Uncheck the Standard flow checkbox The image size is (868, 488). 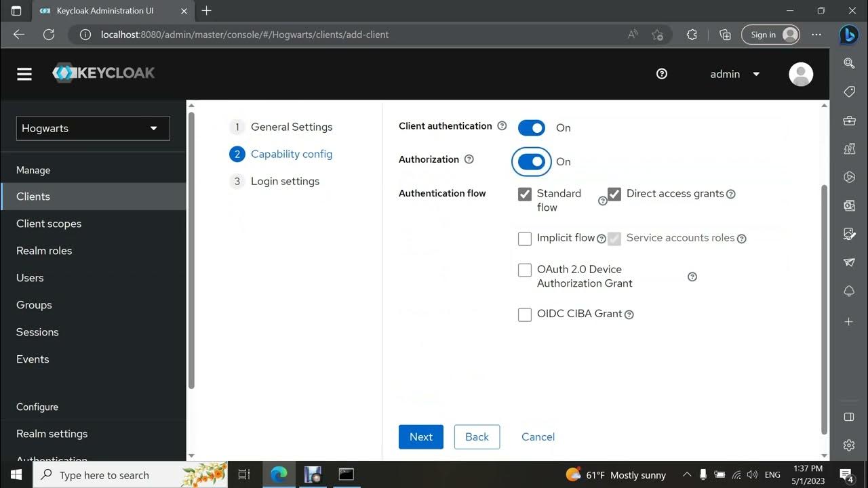tap(525, 195)
